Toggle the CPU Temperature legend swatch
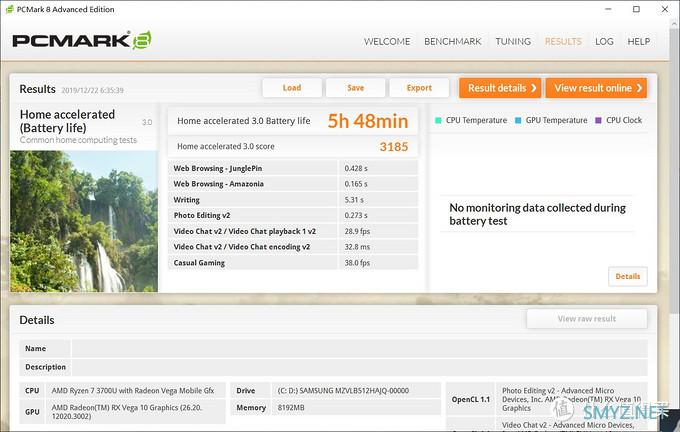Screen dimensions: 680x432 (x=438, y=120)
